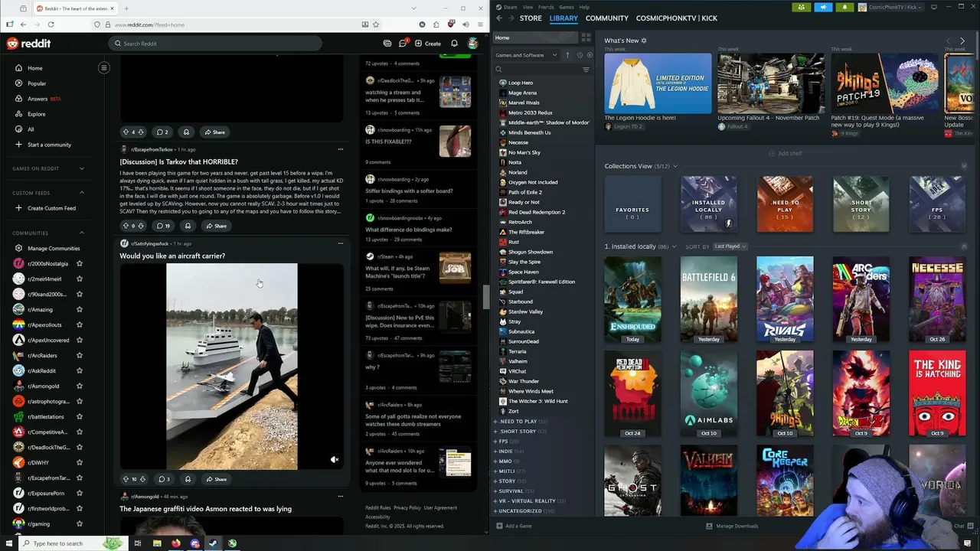Switch Steam library to collections grid view

586,37
